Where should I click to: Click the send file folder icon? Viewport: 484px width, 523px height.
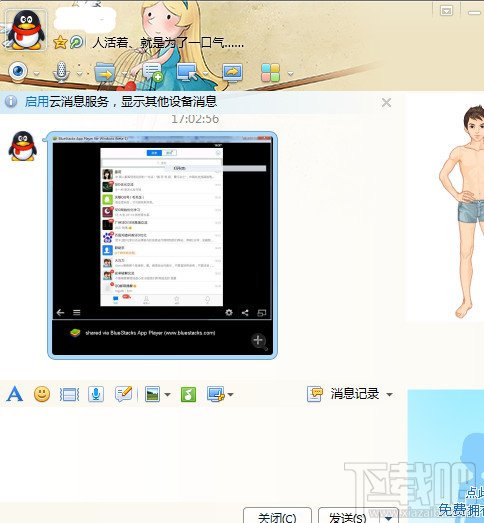pos(104,72)
